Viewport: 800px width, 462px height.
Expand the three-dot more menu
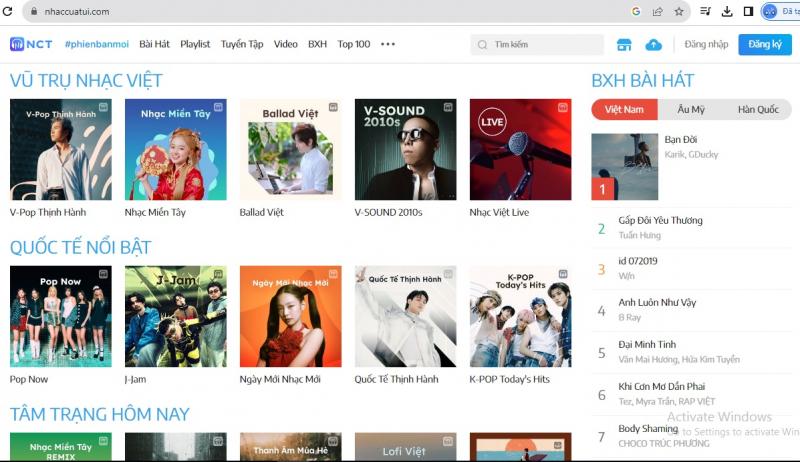[388, 44]
